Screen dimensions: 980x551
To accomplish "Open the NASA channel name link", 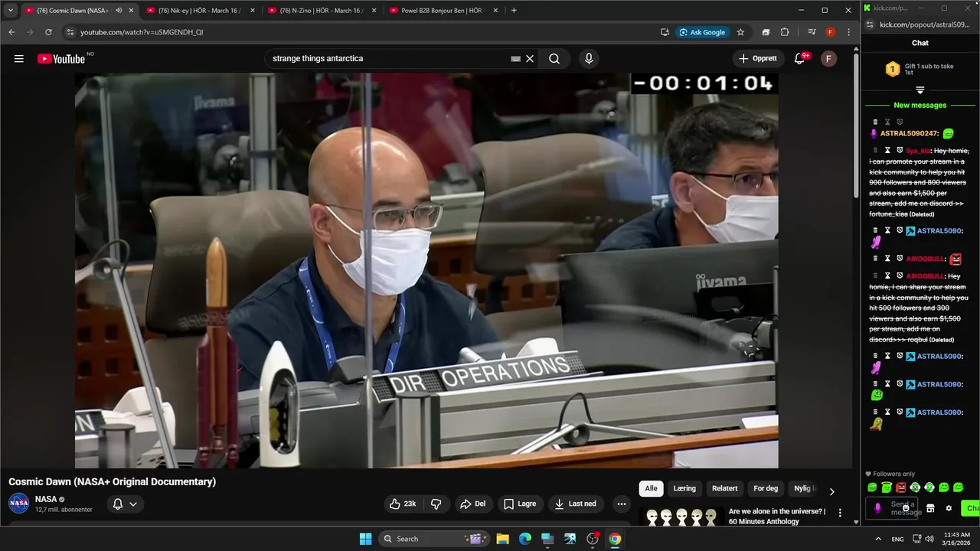I will tap(46, 499).
